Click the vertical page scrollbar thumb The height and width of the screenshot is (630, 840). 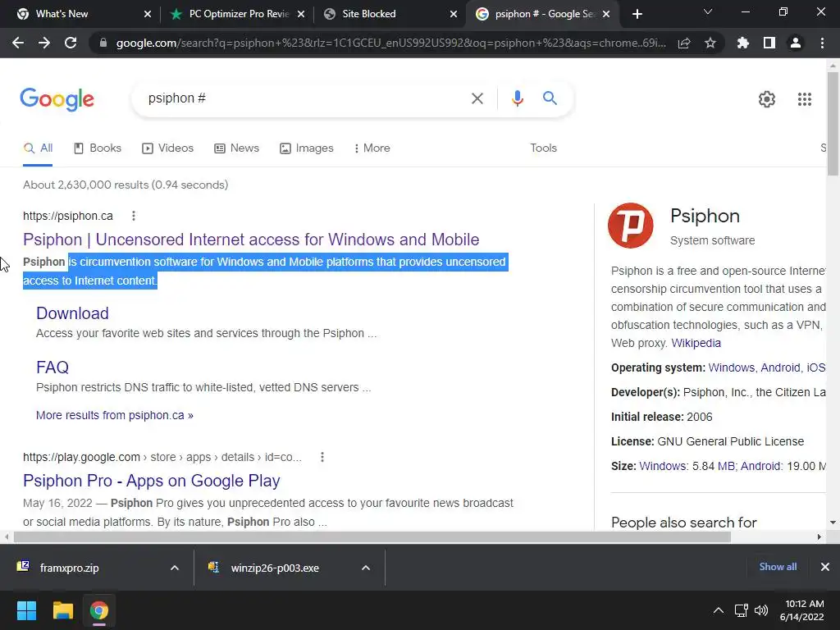pos(833,125)
